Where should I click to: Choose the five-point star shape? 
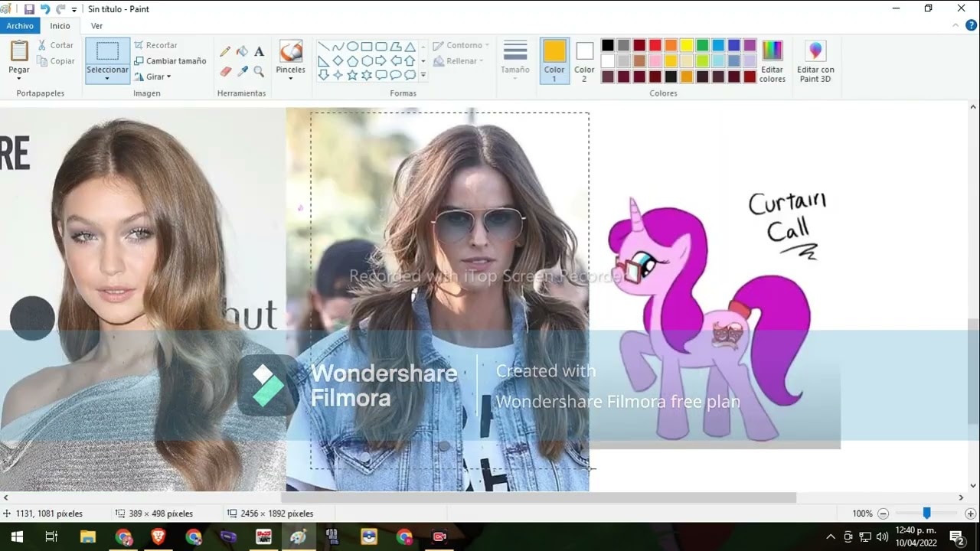(352, 75)
